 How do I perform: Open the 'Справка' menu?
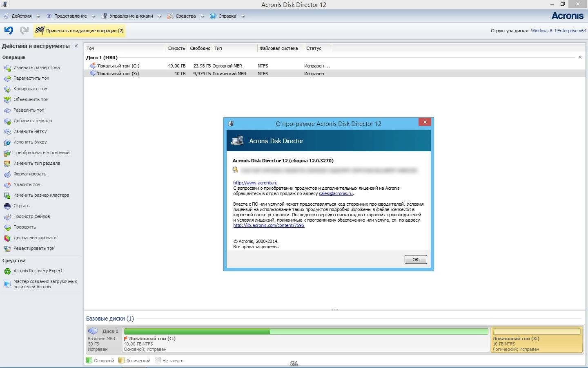click(227, 16)
